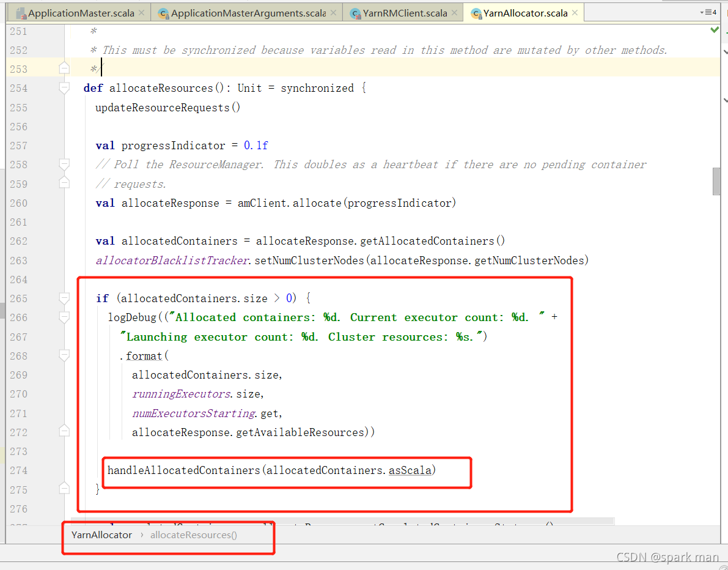Close the YarnRMClient.scala tab

[455, 13]
